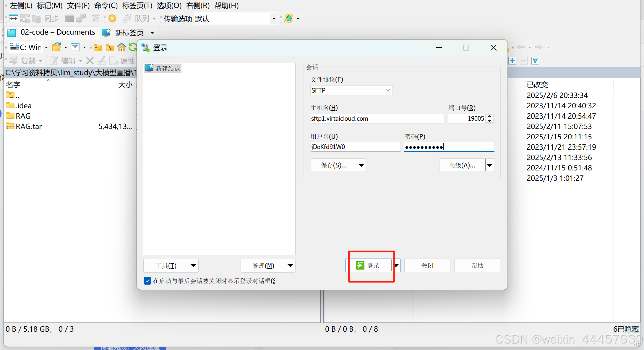Viewport: 644px width, 350px height.
Task: Open the SFTP file protocol dropdown
Action: coord(351,90)
